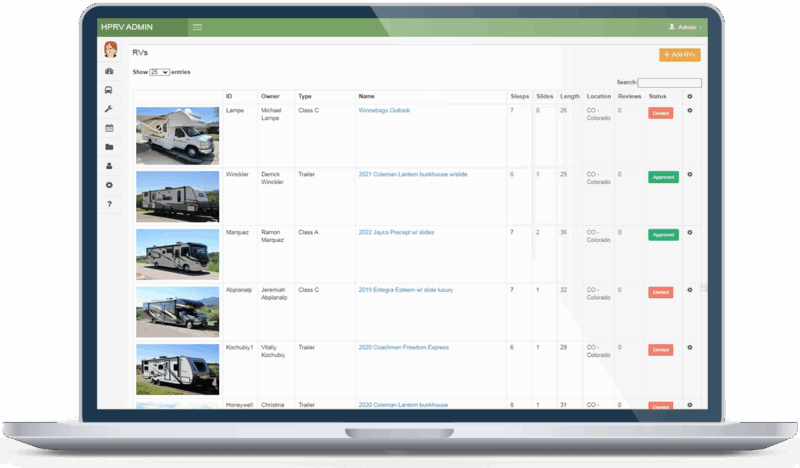
Task: Sort table by Owner column header
Action: [270, 96]
